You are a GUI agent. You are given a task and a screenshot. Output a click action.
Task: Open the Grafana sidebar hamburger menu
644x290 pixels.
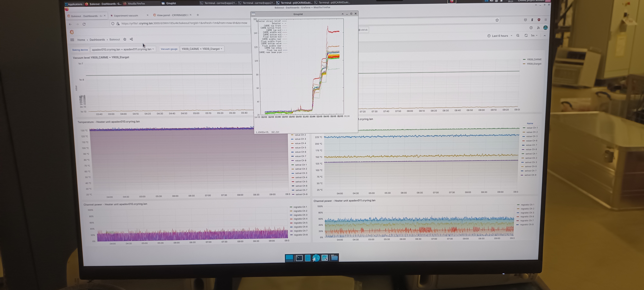click(x=72, y=40)
